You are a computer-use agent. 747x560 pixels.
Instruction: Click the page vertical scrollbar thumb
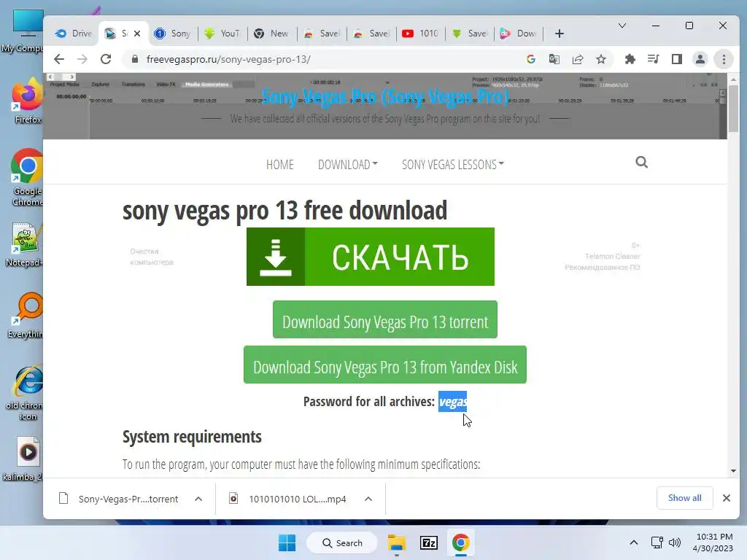pos(733,109)
